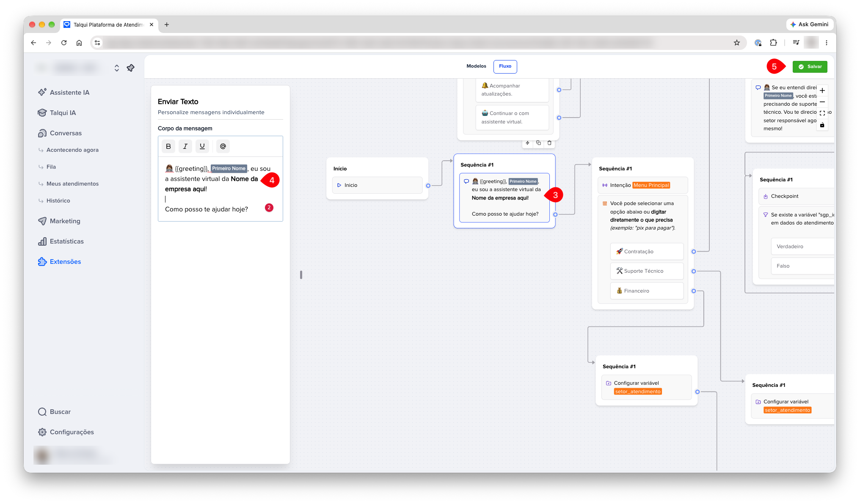Open Meus atendimentos
The width and height of the screenshot is (860, 504).
coord(69,184)
